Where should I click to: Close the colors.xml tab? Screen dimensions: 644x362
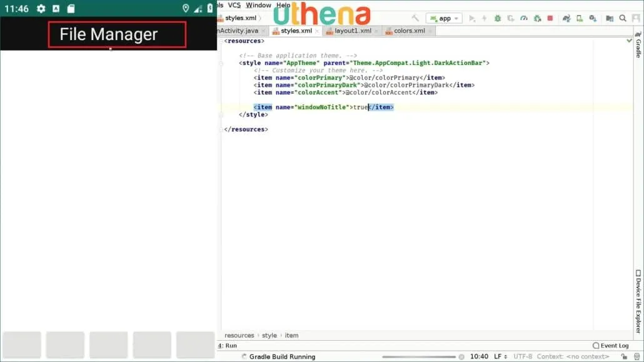click(430, 31)
